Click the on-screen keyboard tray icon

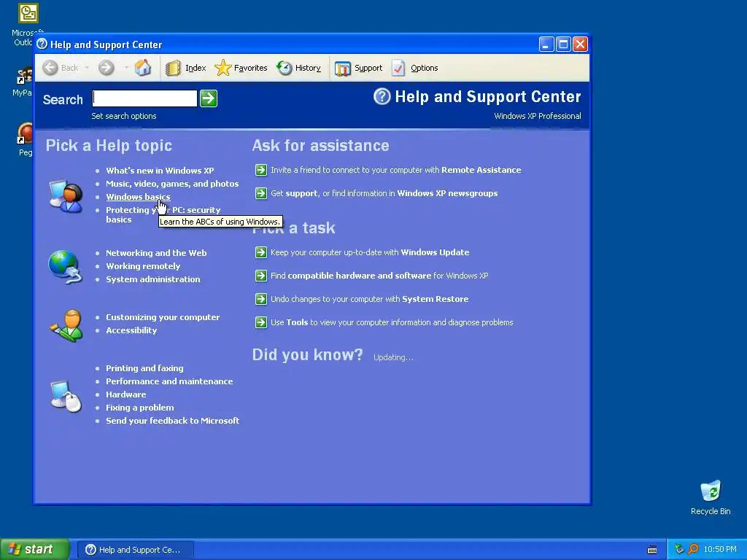[652, 550]
